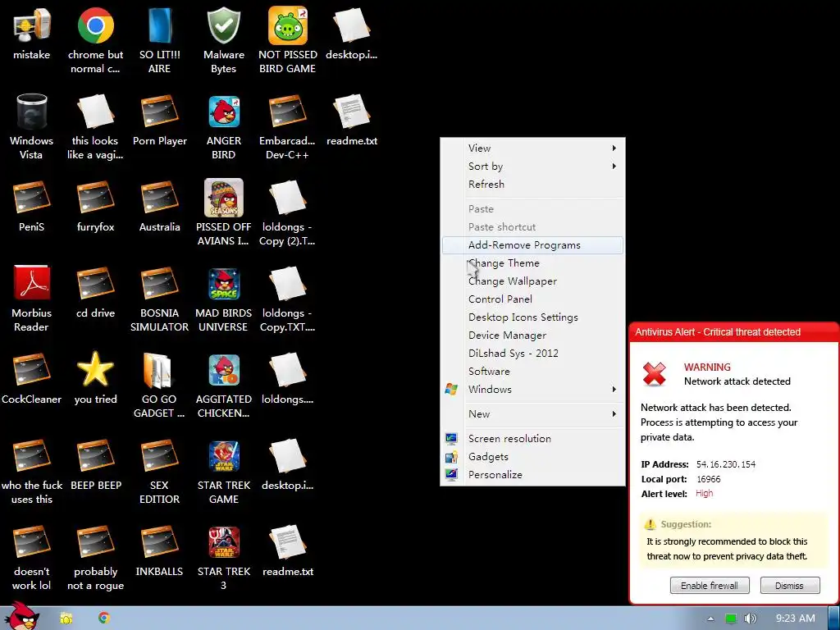
Task: Expand the Windows submenu
Action: click(x=532, y=389)
